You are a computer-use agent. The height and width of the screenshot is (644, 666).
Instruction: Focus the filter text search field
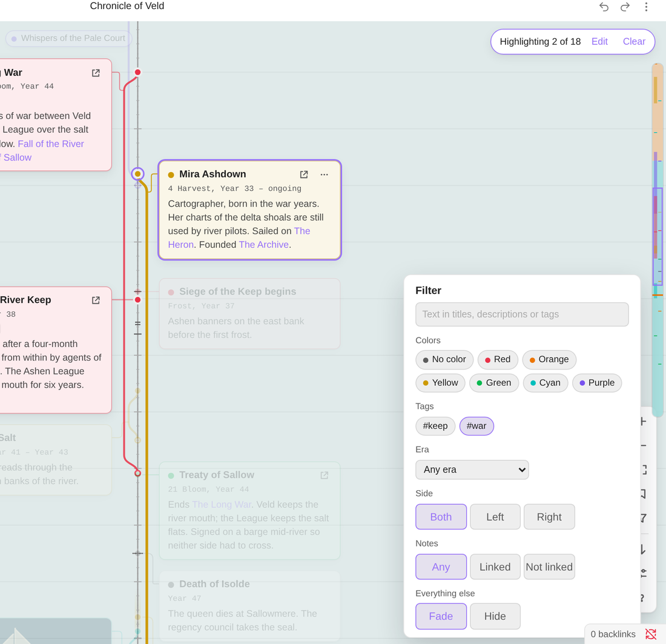pos(522,314)
